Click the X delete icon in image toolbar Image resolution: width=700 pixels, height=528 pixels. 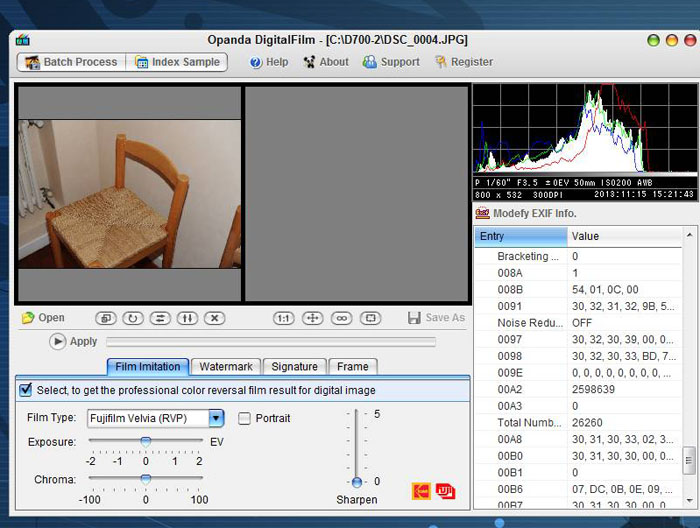(214, 318)
